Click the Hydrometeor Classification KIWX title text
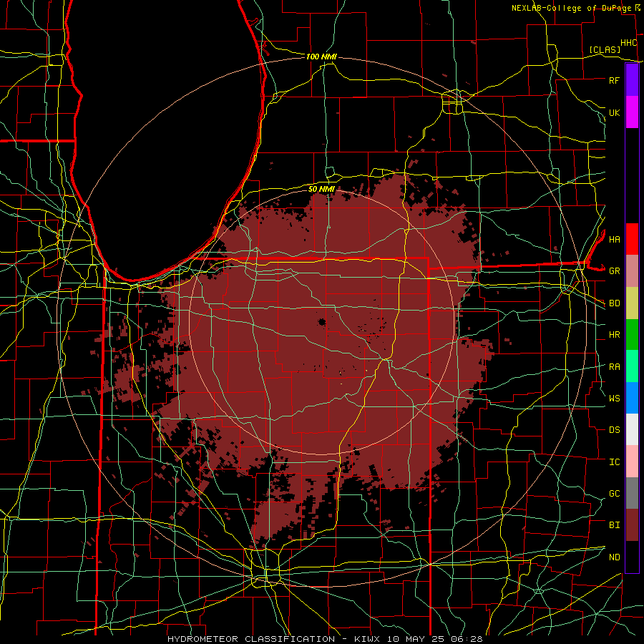The image size is (644, 644). pyautogui.click(x=325, y=639)
